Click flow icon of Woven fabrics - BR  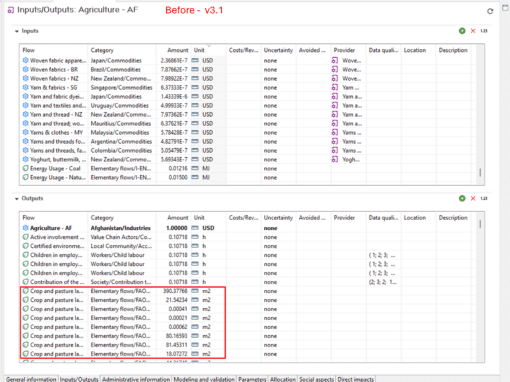(25, 69)
